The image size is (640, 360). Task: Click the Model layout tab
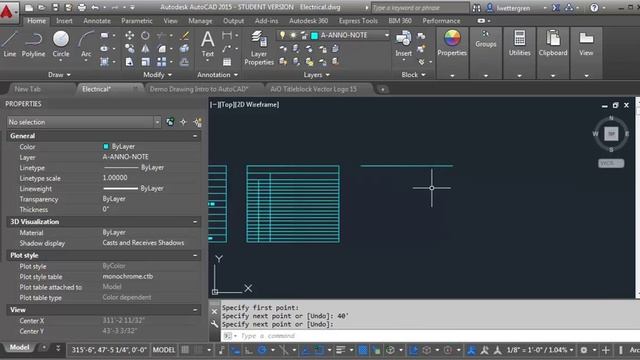[19, 348]
